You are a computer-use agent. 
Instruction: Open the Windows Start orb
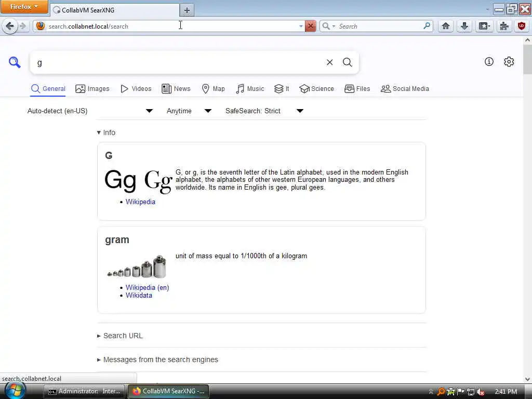coord(15,390)
